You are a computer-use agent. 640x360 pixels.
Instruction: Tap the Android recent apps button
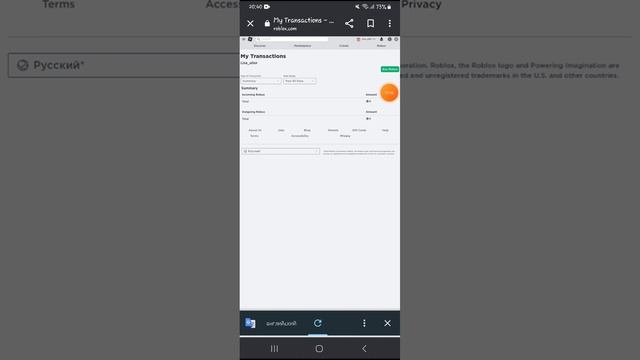pos(274,349)
